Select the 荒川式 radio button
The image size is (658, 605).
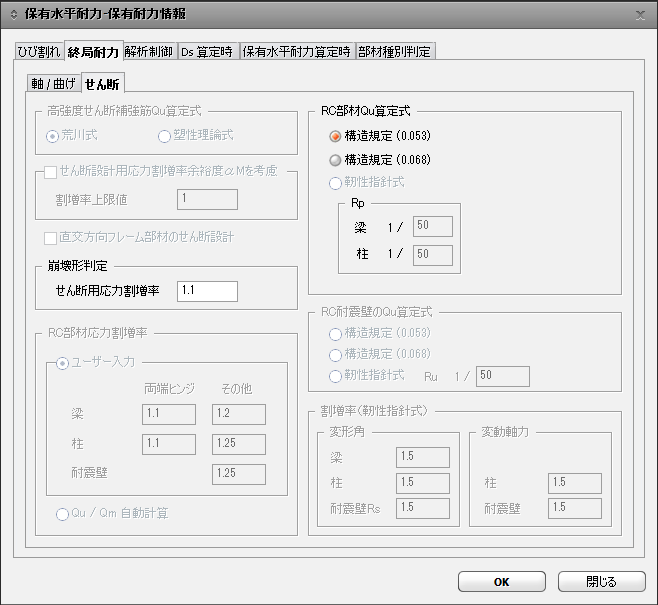[x=52, y=136]
